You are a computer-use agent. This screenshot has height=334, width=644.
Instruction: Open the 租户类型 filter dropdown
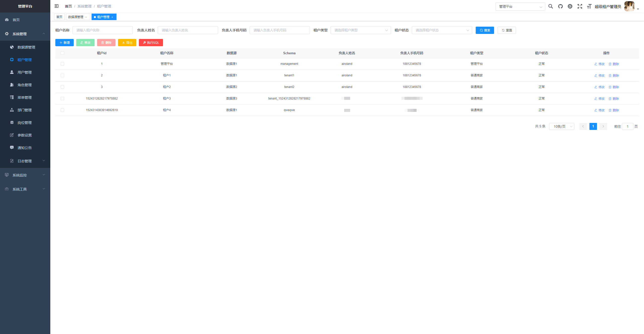[x=360, y=30]
